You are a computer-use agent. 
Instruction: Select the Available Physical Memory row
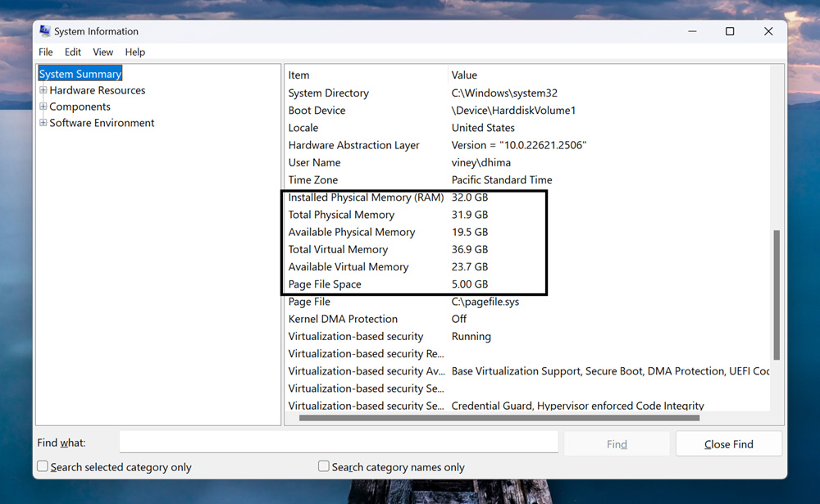pyautogui.click(x=527, y=232)
